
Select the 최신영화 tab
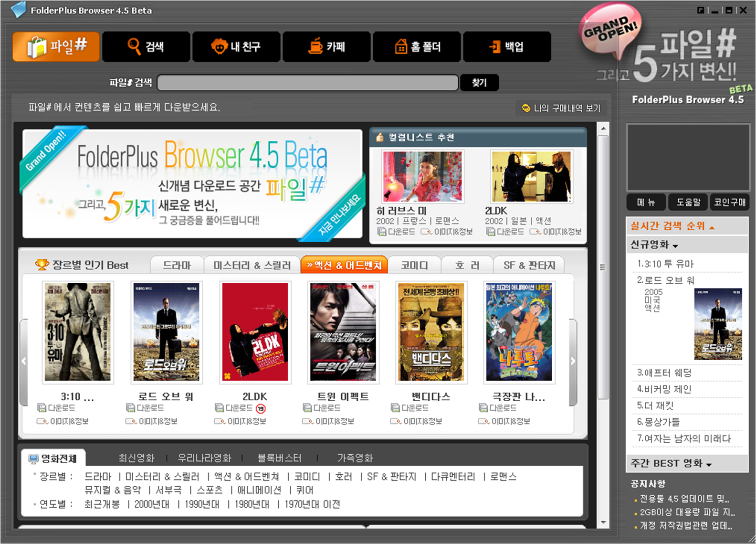click(136, 458)
